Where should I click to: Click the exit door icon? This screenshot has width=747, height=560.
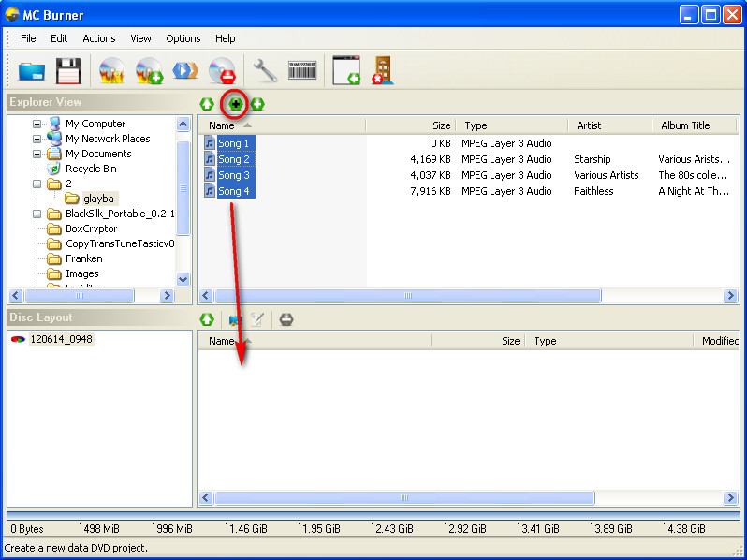383,72
